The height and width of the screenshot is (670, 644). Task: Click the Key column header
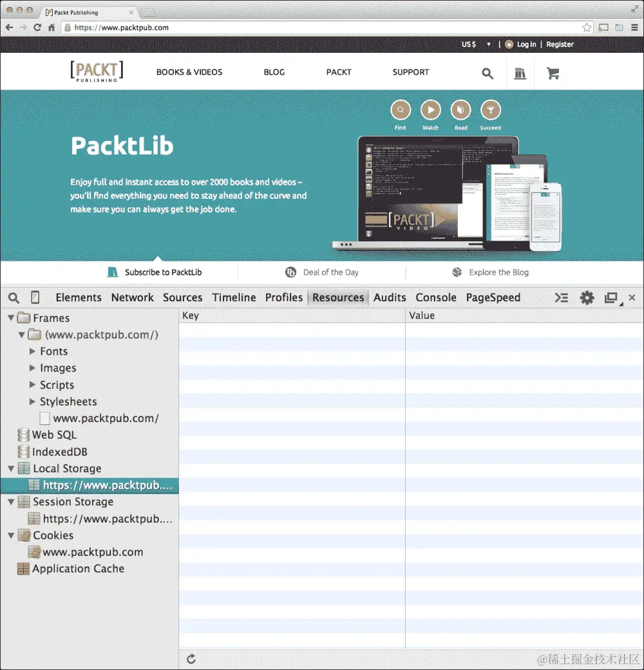[x=292, y=315]
